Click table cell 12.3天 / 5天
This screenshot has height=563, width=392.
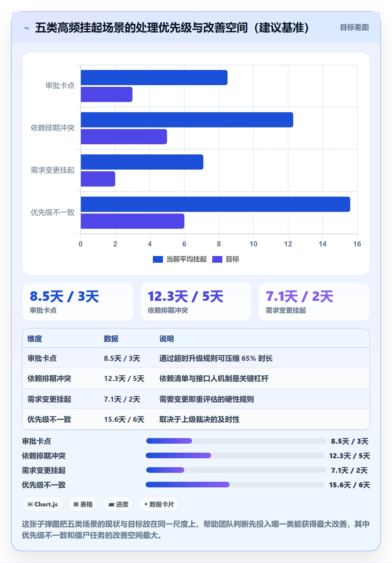coord(124,379)
